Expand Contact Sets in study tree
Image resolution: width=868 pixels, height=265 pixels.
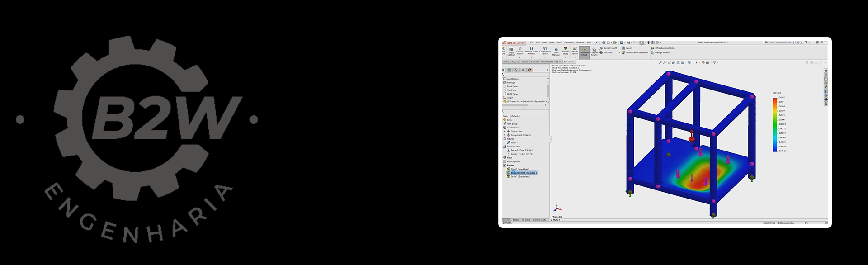click(505, 132)
